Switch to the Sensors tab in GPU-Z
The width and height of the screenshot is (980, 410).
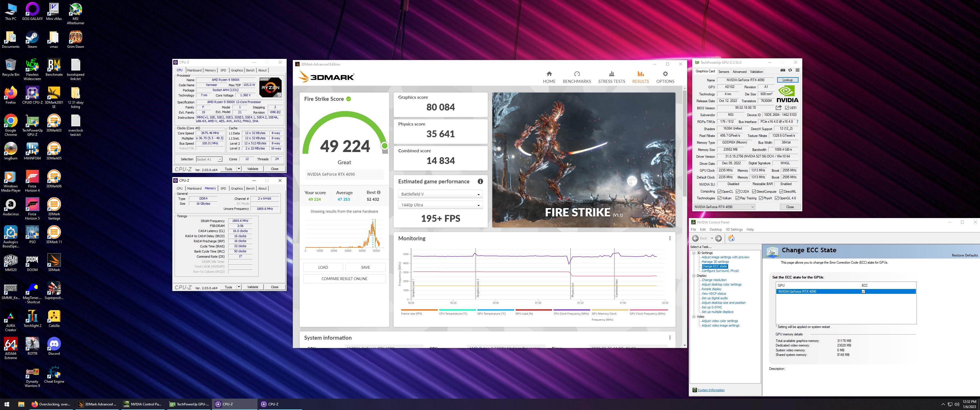coord(724,71)
